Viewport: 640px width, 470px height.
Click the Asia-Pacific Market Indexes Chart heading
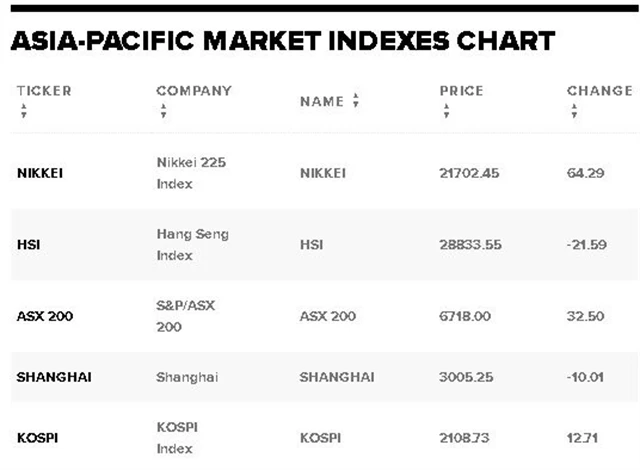pos(281,41)
